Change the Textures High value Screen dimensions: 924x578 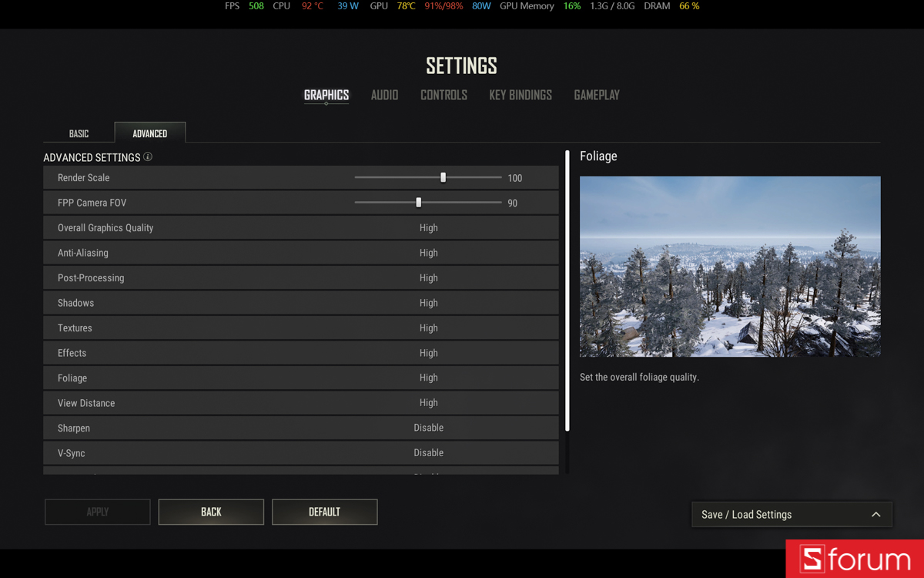pyautogui.click(x=429, y=328)
